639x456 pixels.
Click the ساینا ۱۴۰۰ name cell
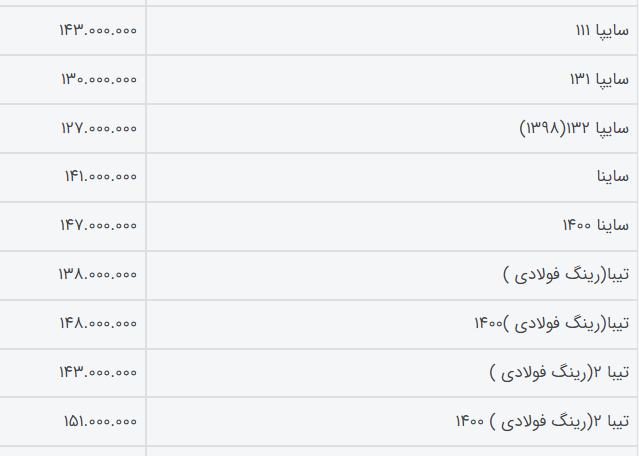pos(596,226)
